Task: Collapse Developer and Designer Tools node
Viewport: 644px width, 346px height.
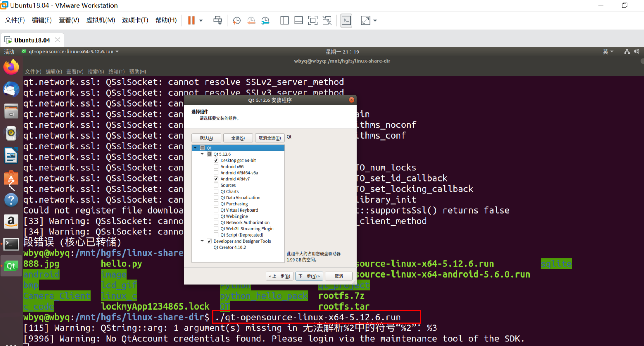Action: [x=202, y=241]
